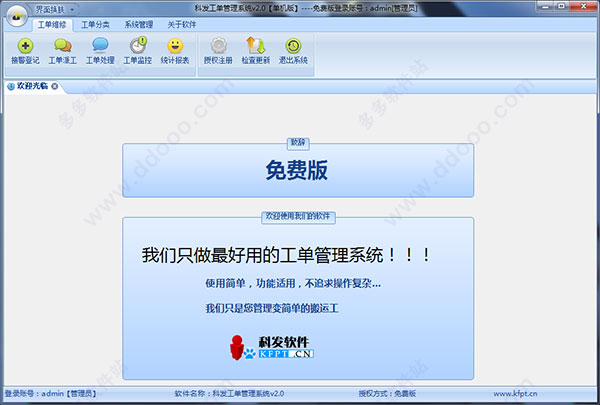Maximize the application window
Viewport: 600px width, 405px height.
[561, 6]
